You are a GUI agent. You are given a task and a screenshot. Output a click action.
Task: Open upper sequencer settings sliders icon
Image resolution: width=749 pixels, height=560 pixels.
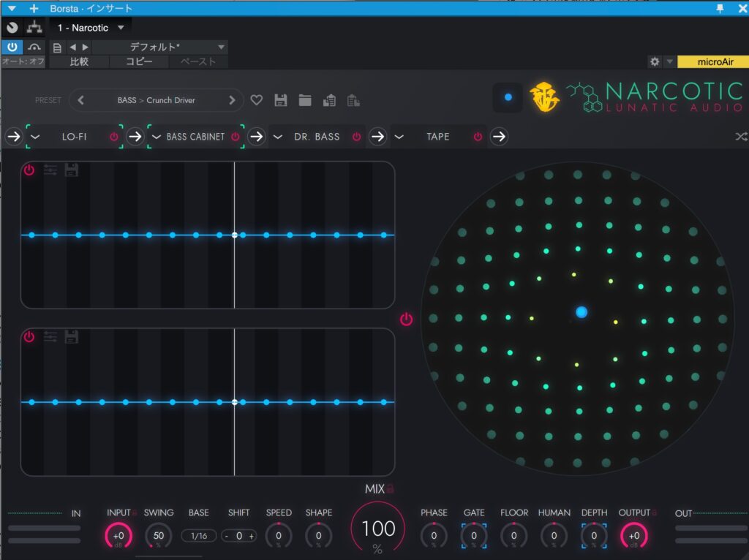[50, 170]
